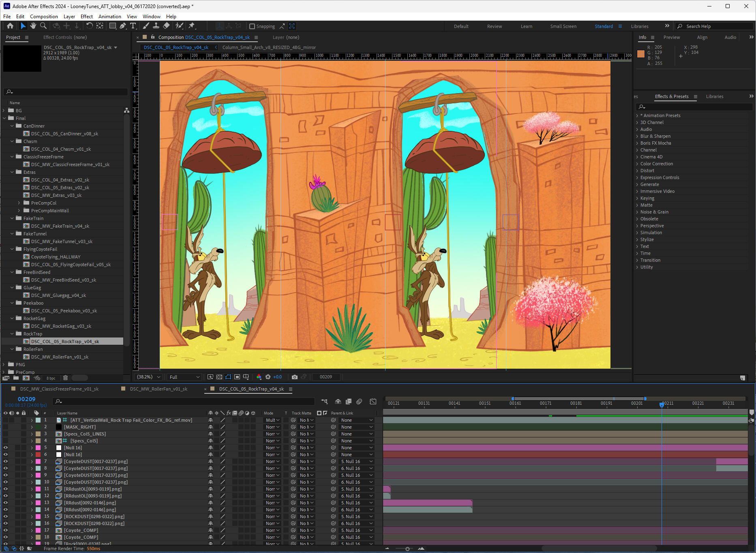Collapse the RockTrap folder
This screenshot has width=756, height=553.
tap(12, 334)
